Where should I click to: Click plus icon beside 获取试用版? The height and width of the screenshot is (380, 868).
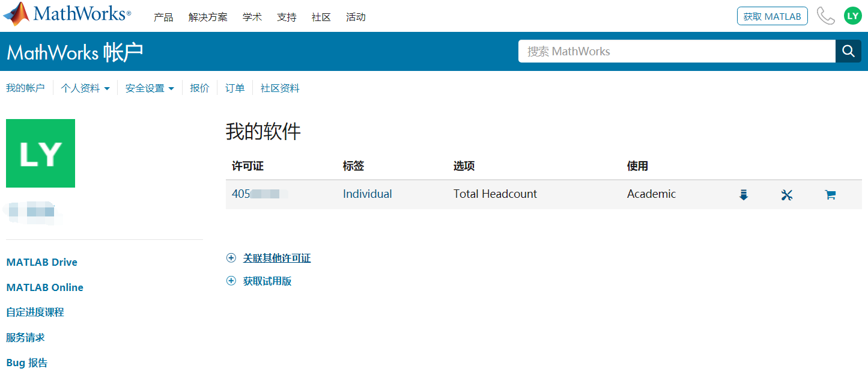pyautogui.click(x=231, y=281)
